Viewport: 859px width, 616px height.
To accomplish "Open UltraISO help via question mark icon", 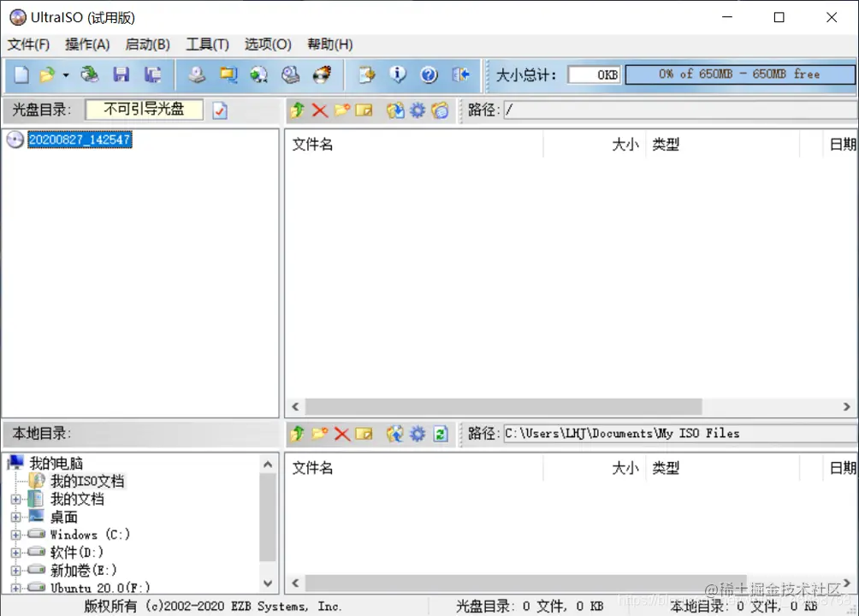I will [429, 74].
